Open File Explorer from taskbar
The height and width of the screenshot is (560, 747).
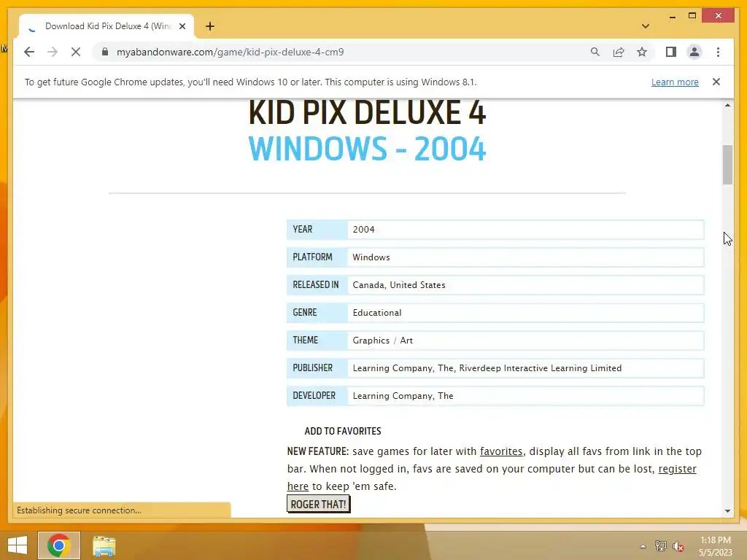point(104,546)
